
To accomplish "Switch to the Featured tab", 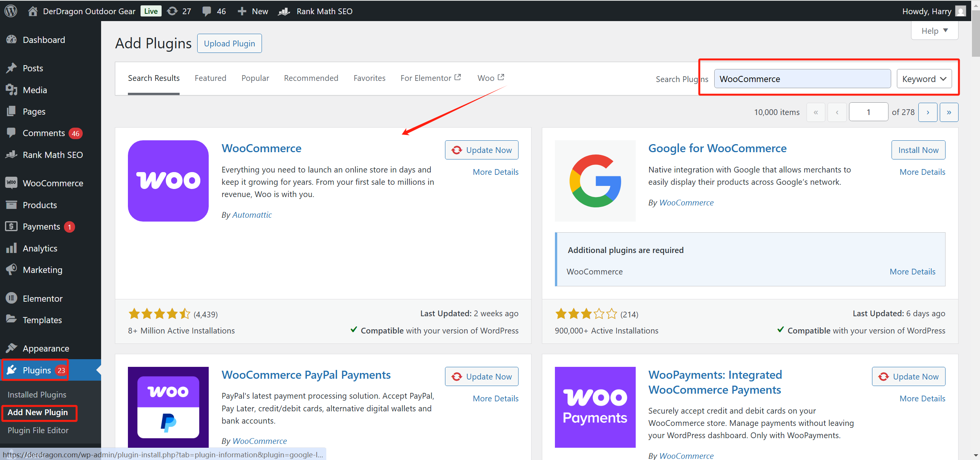I will coord(210,78).
